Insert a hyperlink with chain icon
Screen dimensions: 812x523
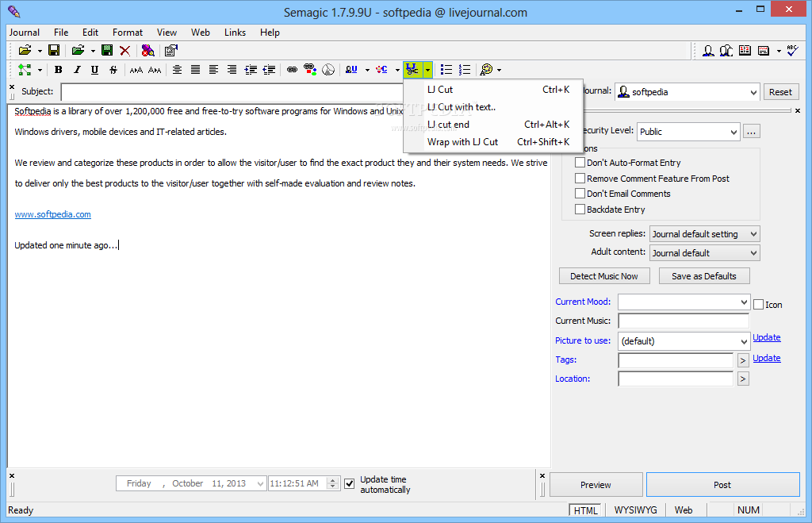[292, 70]
